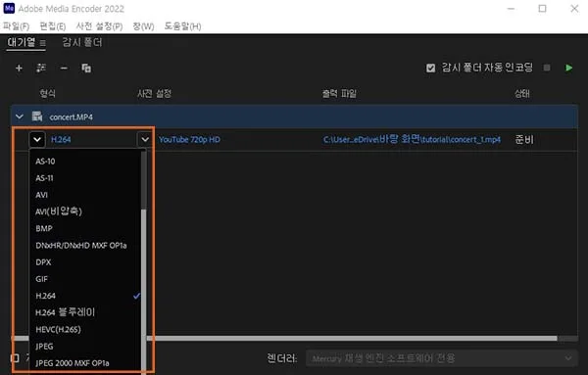Click the concert.MP4 source file icon
The height and width of the screenshot is (375, 588).
point(37,117)
